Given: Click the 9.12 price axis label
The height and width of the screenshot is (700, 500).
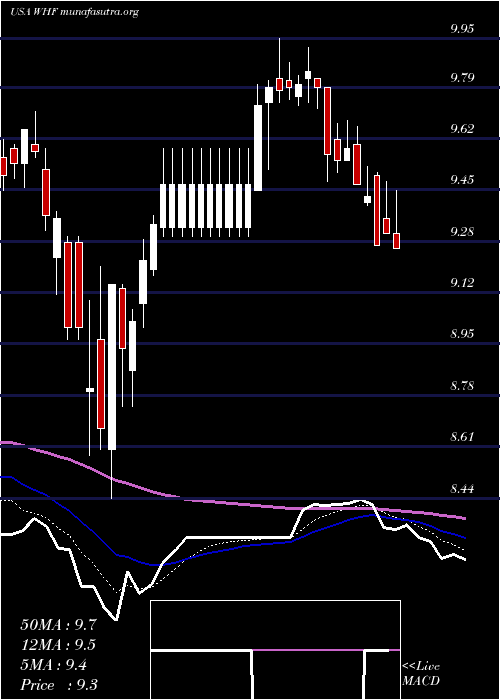Looking at the screenshot, I should point(462,283).
